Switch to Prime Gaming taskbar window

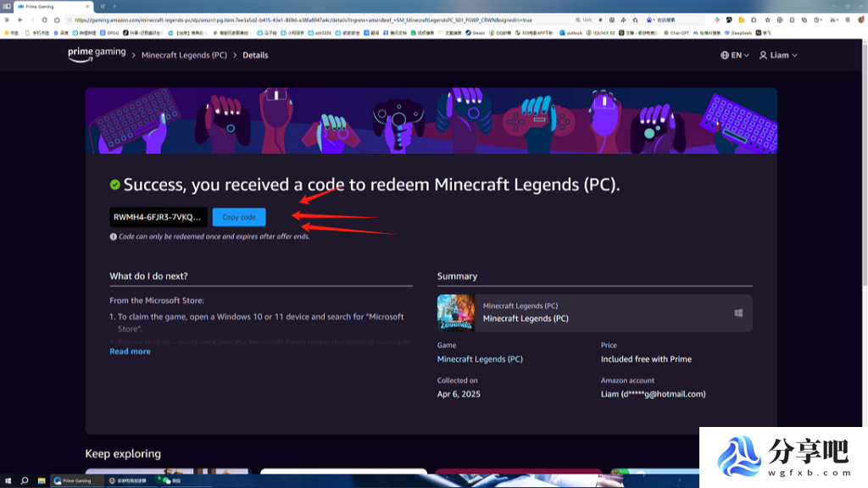pos(75,481)
